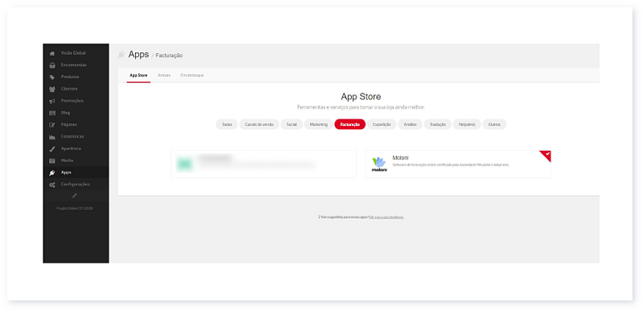
Task: Open the Estatísticas chart icon
Action: [x=52, y=137]
